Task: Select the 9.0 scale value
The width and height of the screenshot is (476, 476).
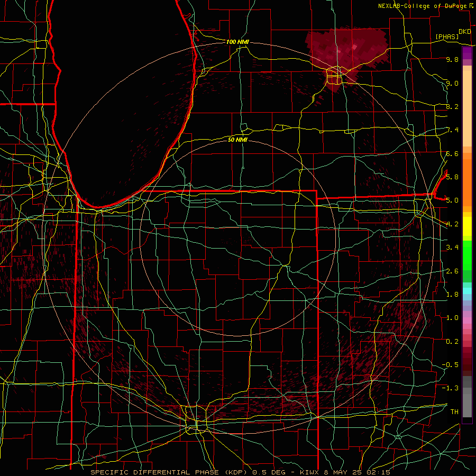Action: tap(452, 83)
